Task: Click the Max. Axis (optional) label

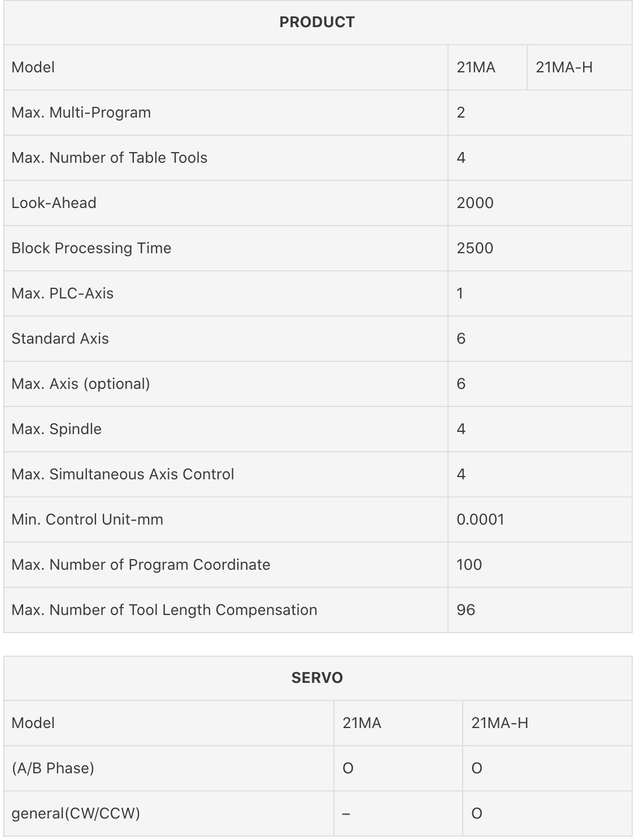Action: [x=81, y=384]
